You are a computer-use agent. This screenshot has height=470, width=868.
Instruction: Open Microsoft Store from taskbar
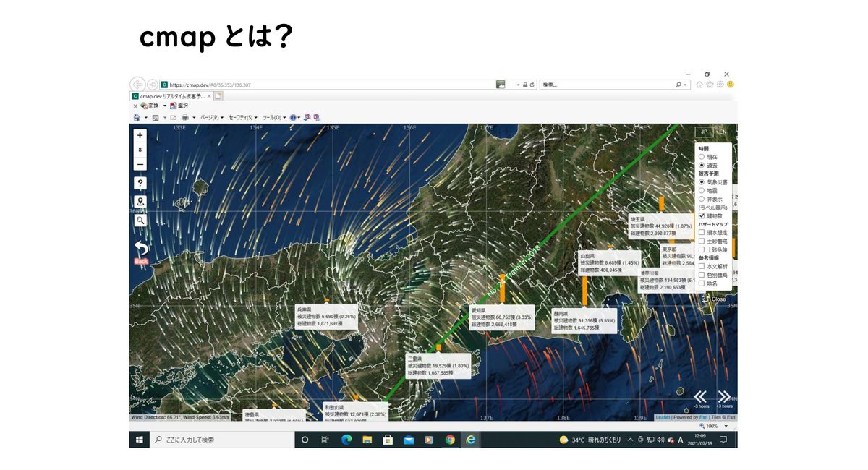point(388,440)
